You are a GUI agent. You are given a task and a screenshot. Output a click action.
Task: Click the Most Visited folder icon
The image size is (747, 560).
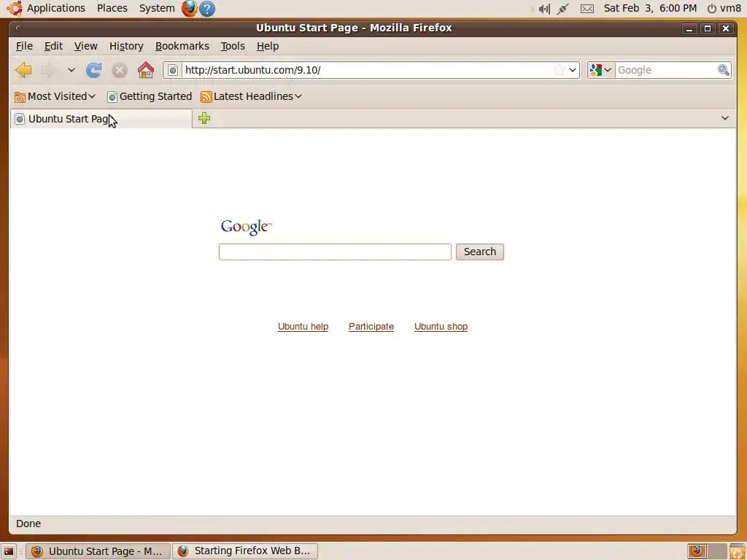[20, 97]
